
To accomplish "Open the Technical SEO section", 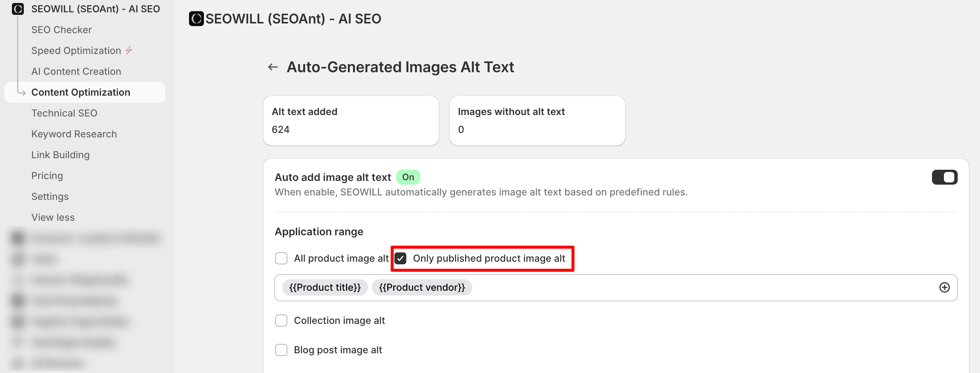I will coord(64,113).
